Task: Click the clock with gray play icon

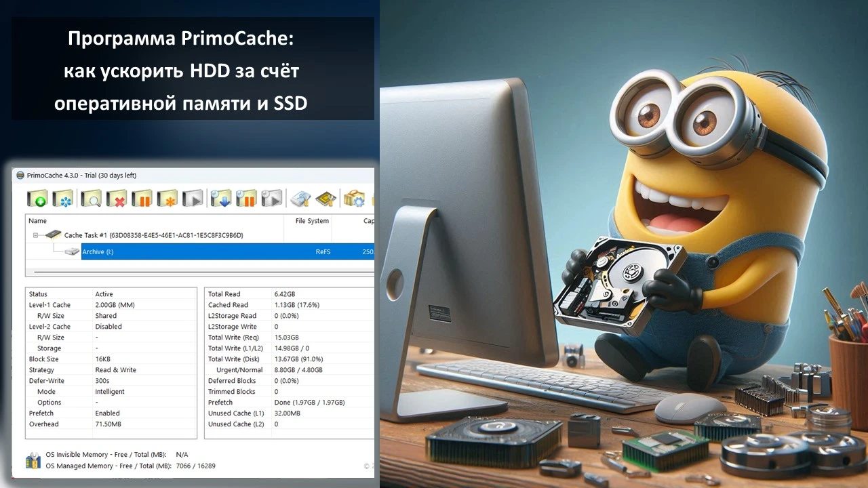Action: pyautogui.click(x=272, y=198)
